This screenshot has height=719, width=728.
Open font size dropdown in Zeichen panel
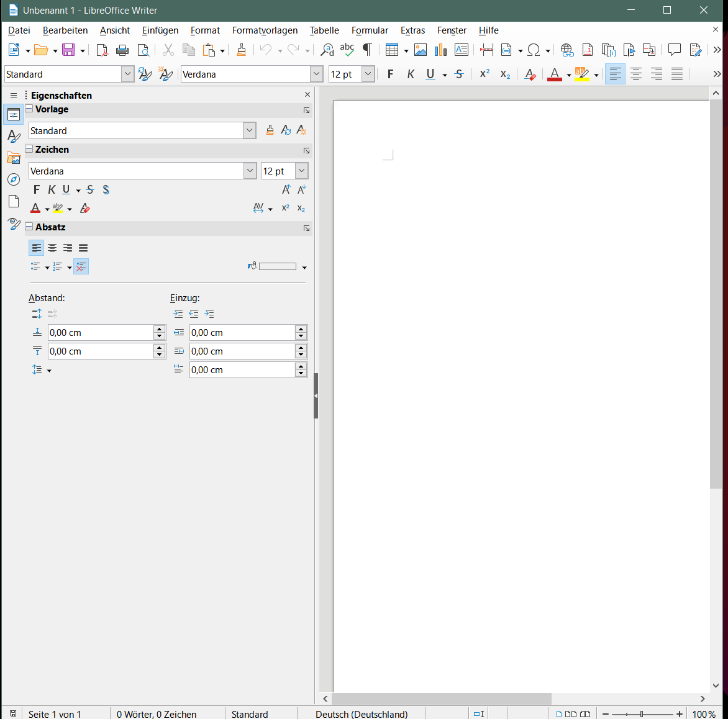pos(302,171)
